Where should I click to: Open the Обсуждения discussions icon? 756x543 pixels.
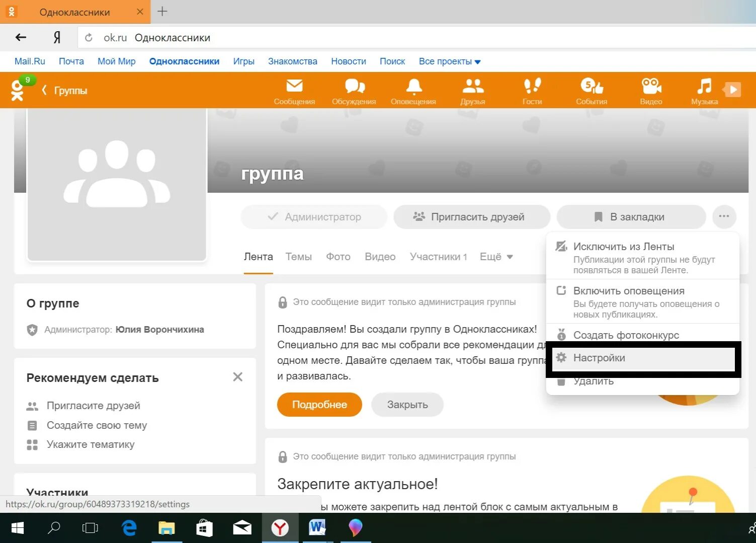pyautogui.click(x=354, y=91)
